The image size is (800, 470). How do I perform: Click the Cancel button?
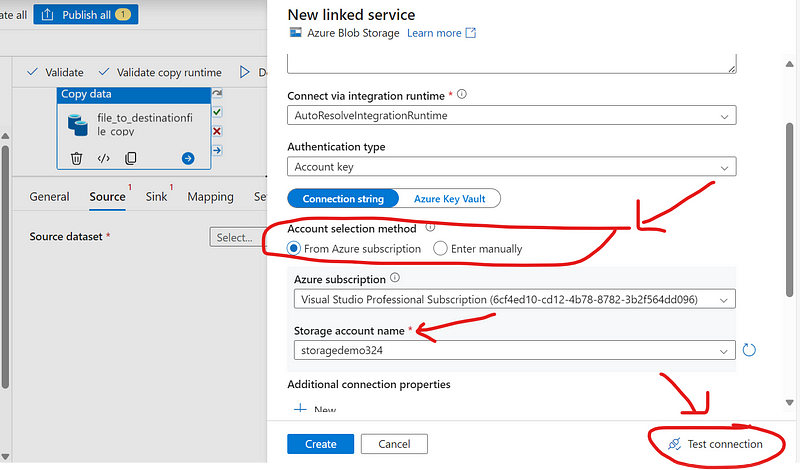[394, 444]
